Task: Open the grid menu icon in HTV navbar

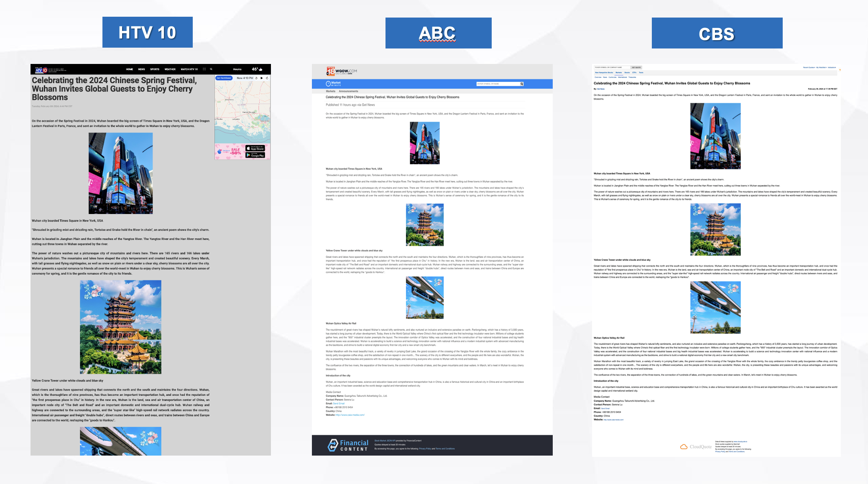Action: (x=204, y=69)
